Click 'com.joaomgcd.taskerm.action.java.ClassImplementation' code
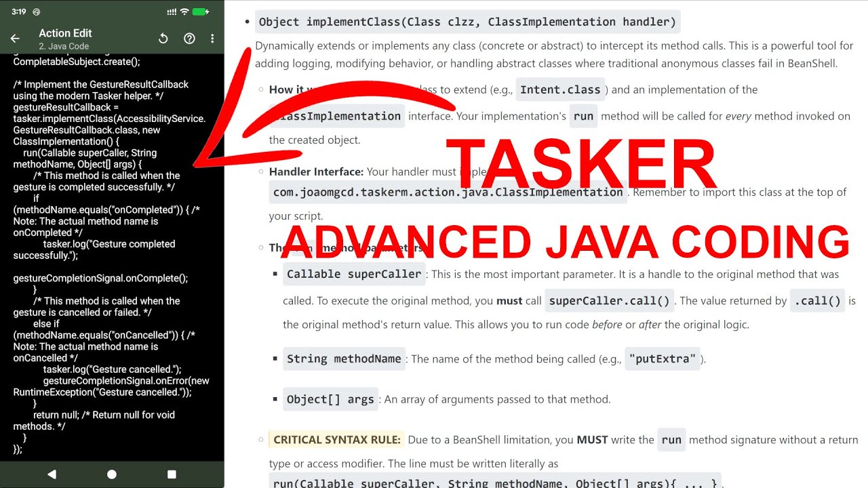This screenshot has width=868, height=488. pyautogui.click(x=448, y=192)
